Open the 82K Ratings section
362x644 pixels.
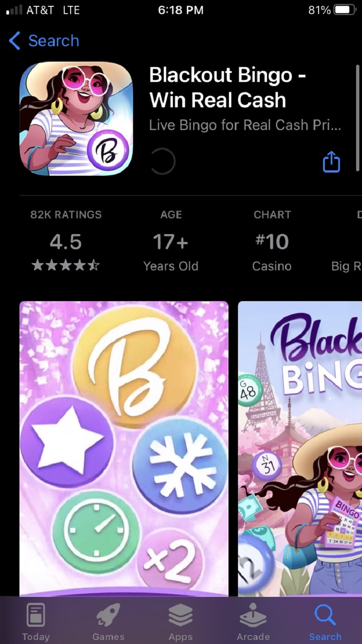[x=66, y=215]
